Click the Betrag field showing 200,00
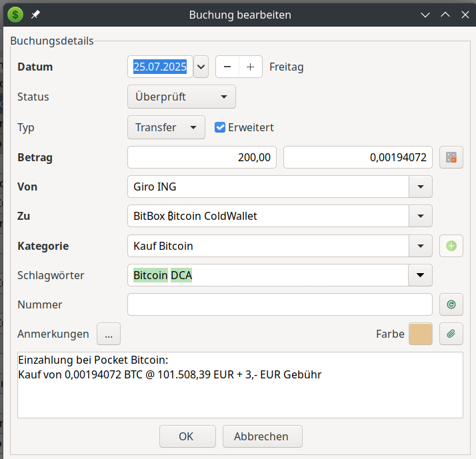 202,157
